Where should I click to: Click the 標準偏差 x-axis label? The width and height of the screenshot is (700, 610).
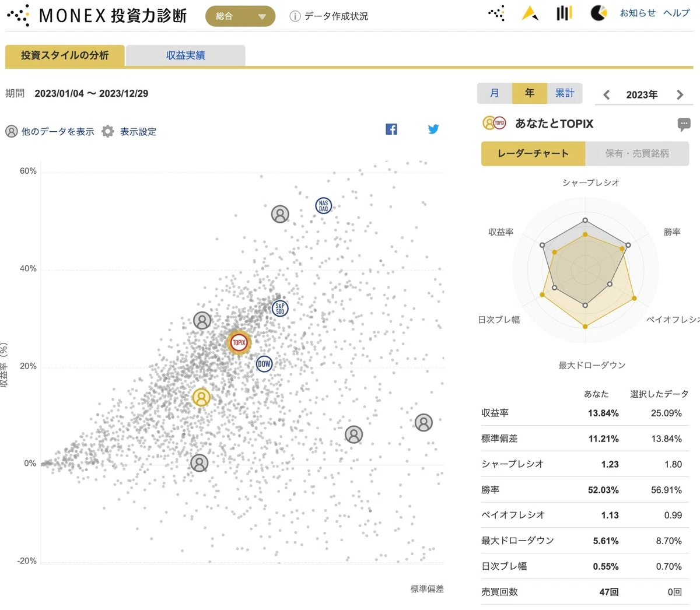pos(427,589)
